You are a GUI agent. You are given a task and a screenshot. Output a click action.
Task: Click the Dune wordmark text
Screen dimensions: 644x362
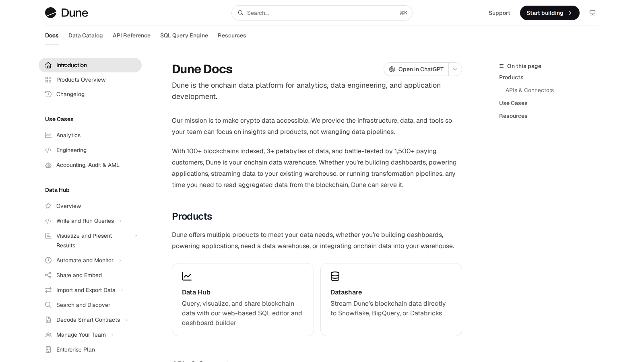pyautogui.click(x=74, y=13)
